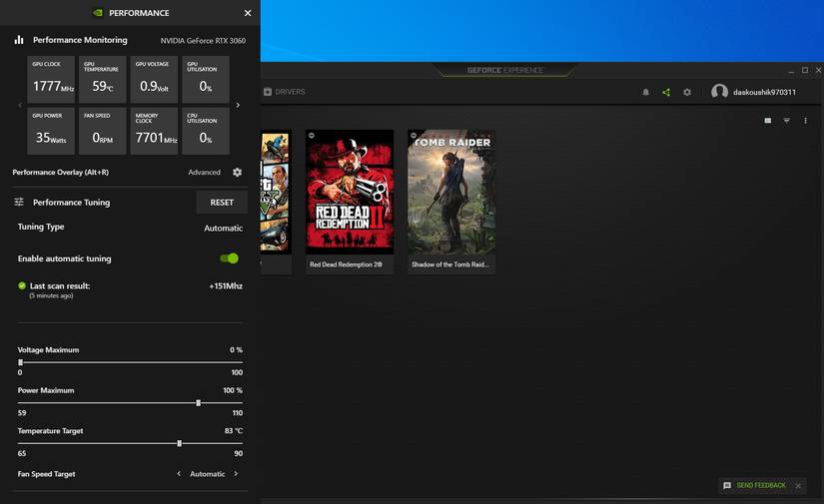Click Send Feedback link
Screen dimensions: 824x504
[x=760, y=486]
